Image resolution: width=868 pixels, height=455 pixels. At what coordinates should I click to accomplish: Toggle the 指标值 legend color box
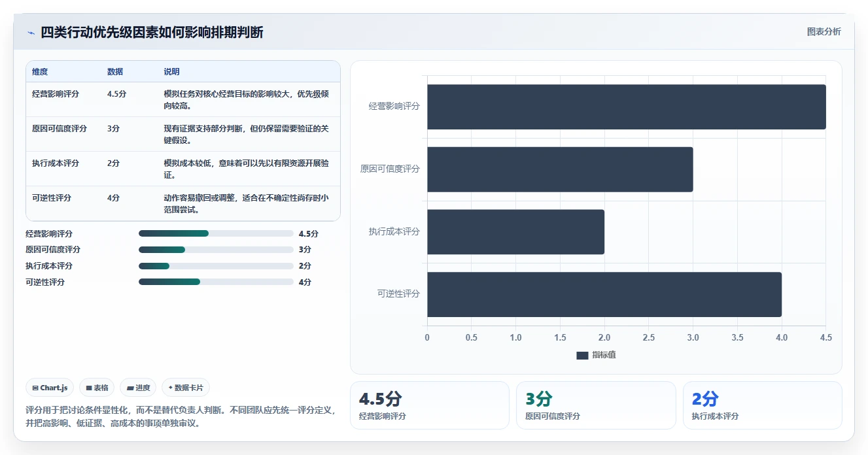[x=582, y=355]
